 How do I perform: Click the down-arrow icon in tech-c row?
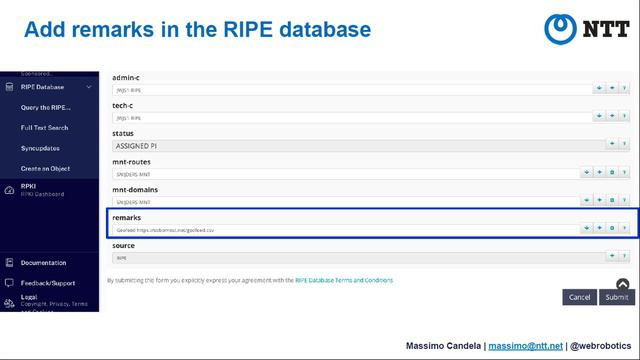(x=599, y=116)
